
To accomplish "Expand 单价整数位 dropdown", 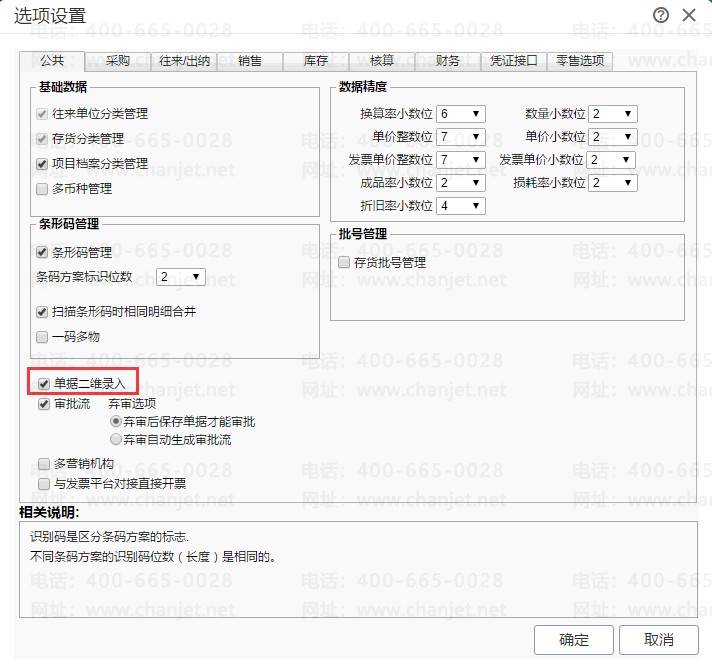I will (x=461, y=137).
